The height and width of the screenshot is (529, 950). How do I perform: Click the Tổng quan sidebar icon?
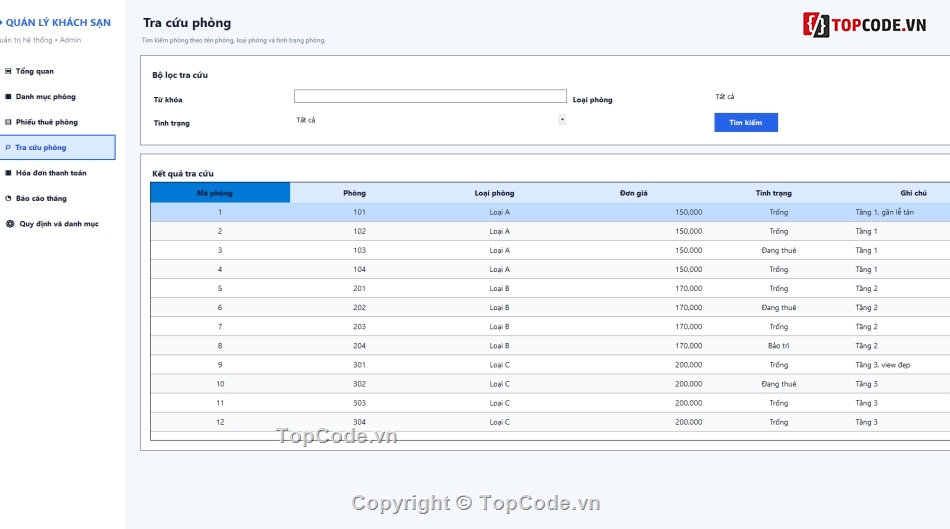[x=8, y=71]
